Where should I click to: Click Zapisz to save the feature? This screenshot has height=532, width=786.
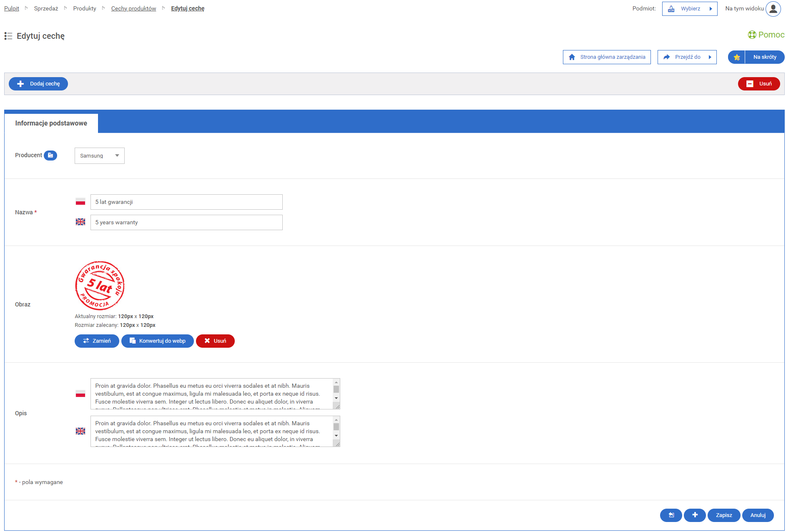723,515
